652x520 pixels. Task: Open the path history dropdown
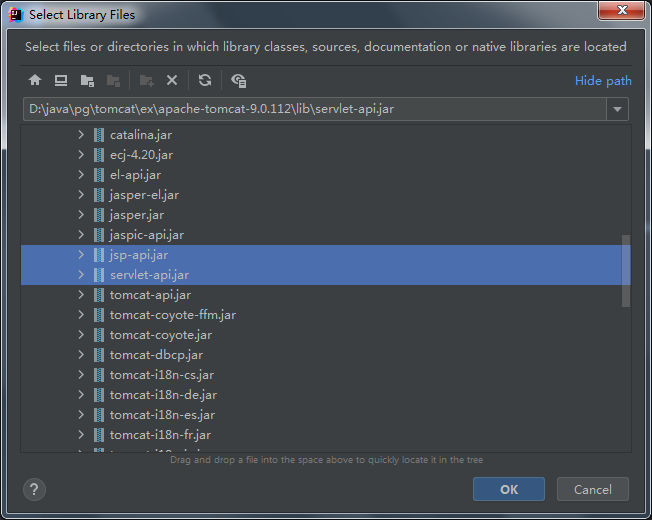[617, 109]
